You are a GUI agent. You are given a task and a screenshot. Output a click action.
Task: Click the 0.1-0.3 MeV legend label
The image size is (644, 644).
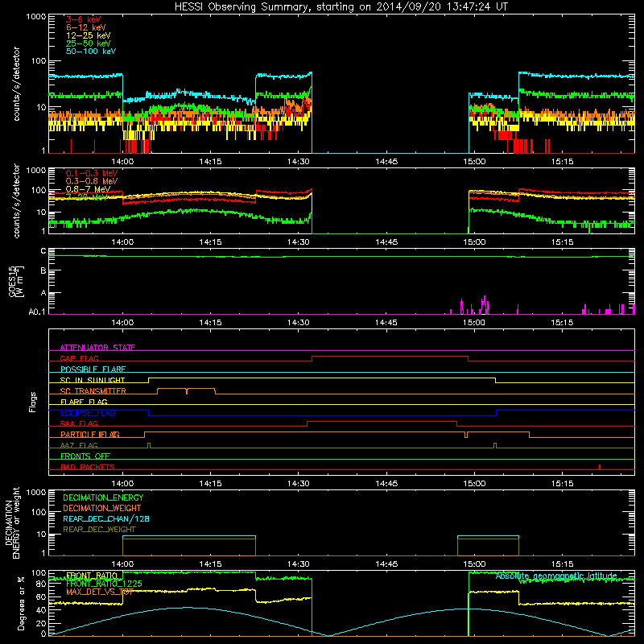(92, 173)
